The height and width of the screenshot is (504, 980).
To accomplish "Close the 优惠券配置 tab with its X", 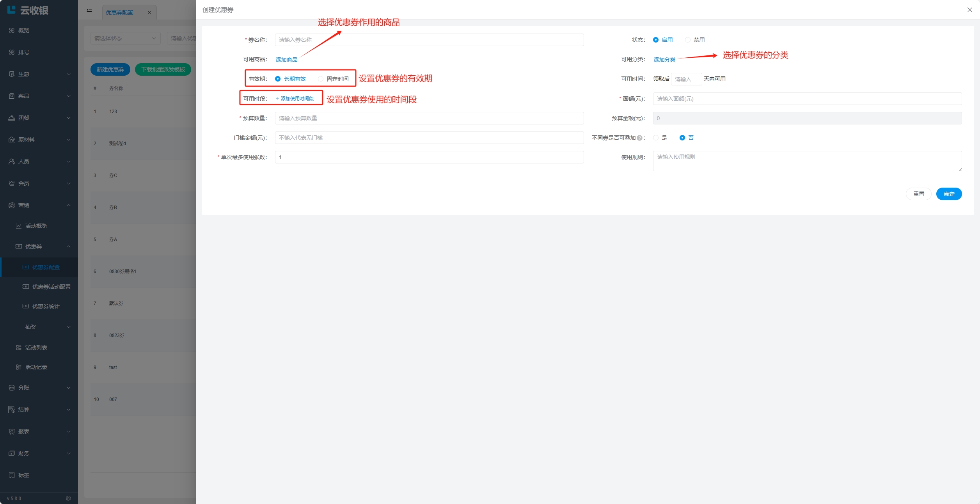I will coord(149,12).
